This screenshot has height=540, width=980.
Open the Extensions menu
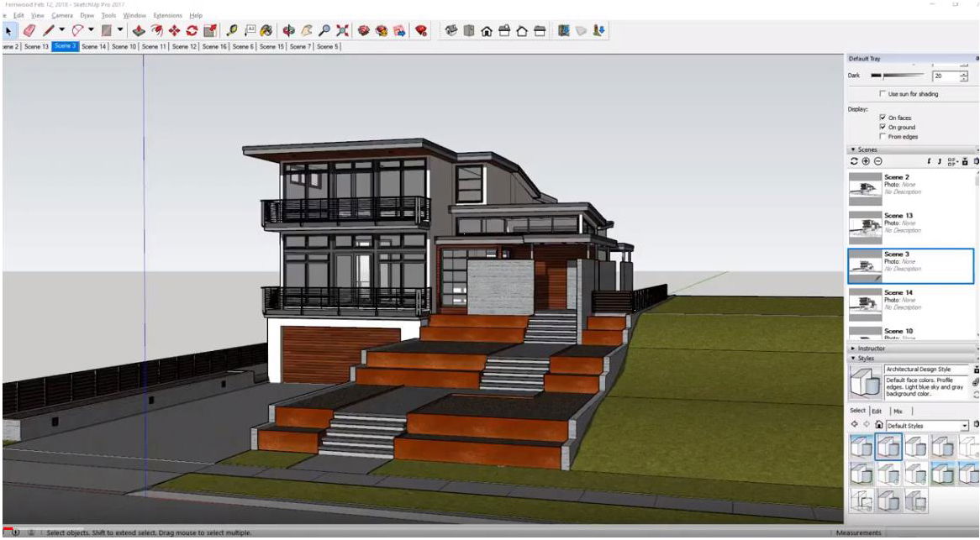(167, 15)
